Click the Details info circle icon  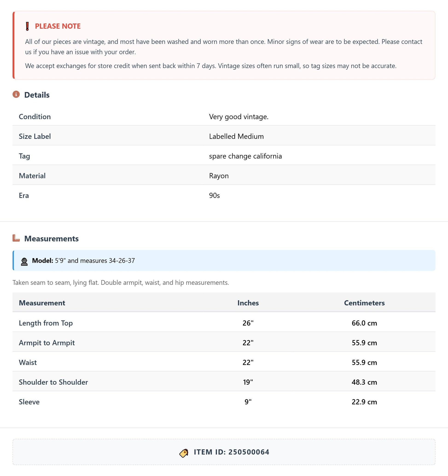(x=16, y=95)
